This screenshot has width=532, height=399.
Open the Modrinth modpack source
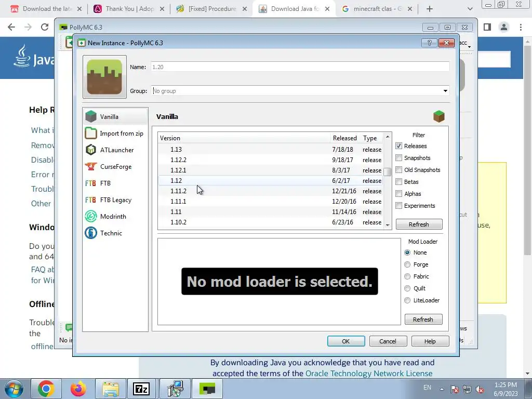(x=115, y=217)
